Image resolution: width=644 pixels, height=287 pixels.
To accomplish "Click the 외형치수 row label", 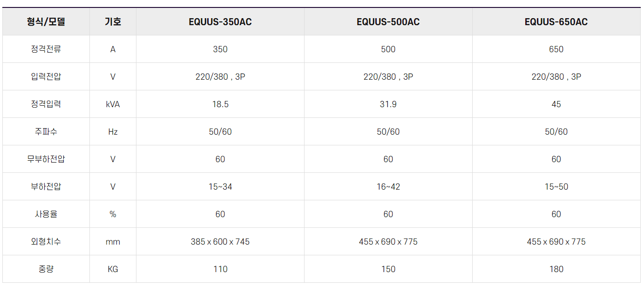I will [46, 242].
